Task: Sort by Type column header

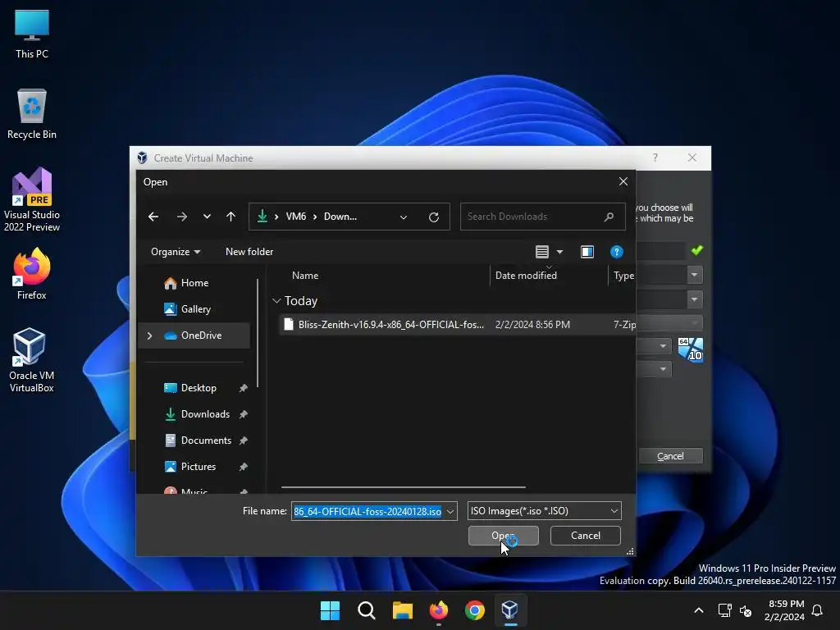Action: 623,276
